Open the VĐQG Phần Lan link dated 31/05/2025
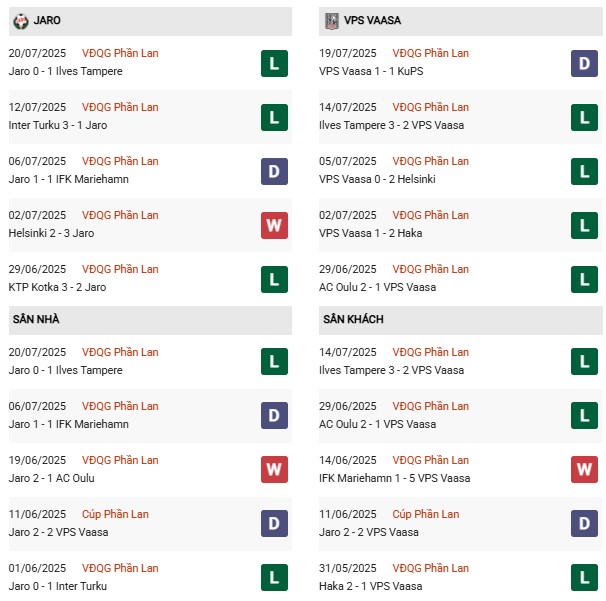The height and width of the screenshot is (601, 606). 431,568
